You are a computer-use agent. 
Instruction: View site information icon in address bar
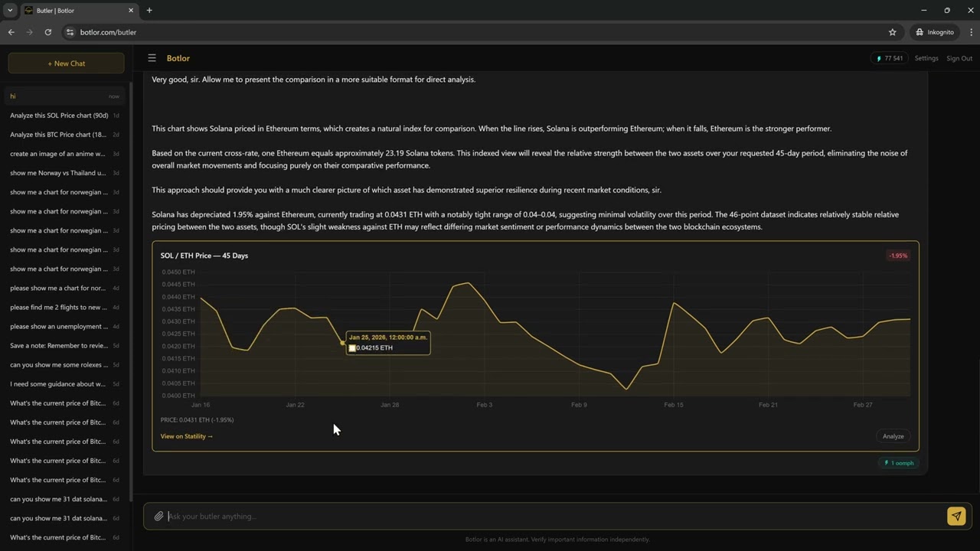[70, 32]
